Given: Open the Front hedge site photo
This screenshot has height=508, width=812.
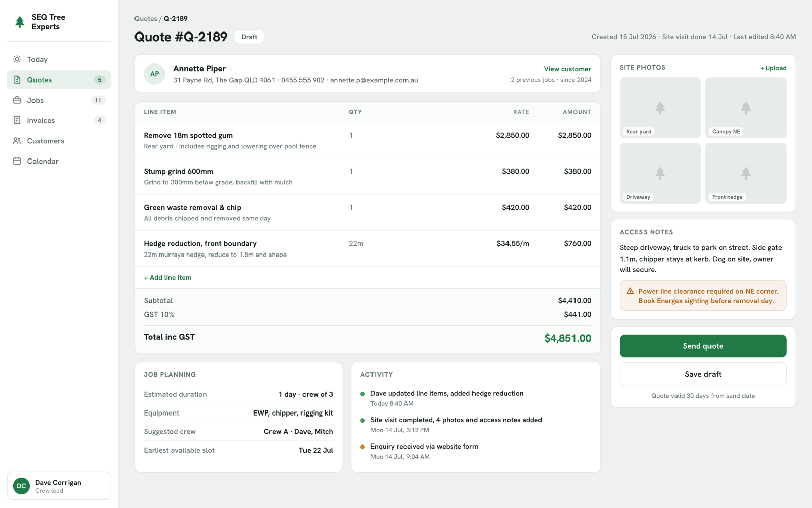Looking at the screenshot, I should click(746, 173).
